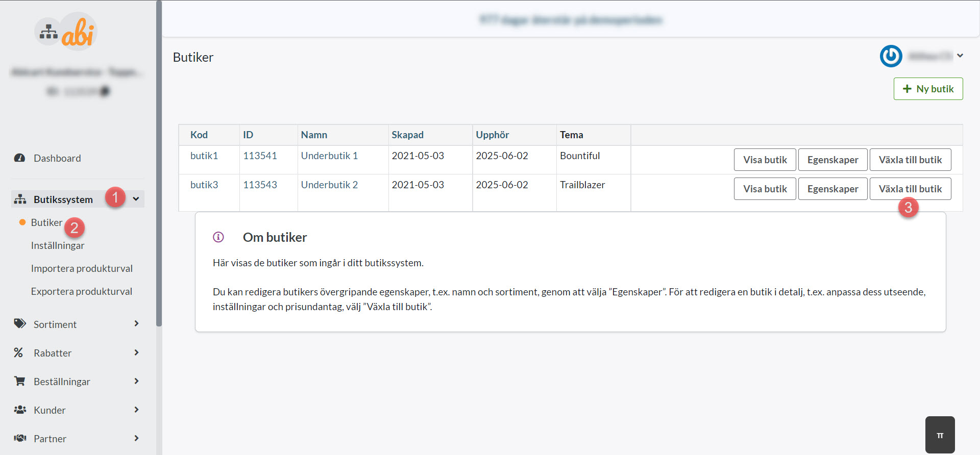Click the abi logo in sidebar

click(x=66, y=32)
